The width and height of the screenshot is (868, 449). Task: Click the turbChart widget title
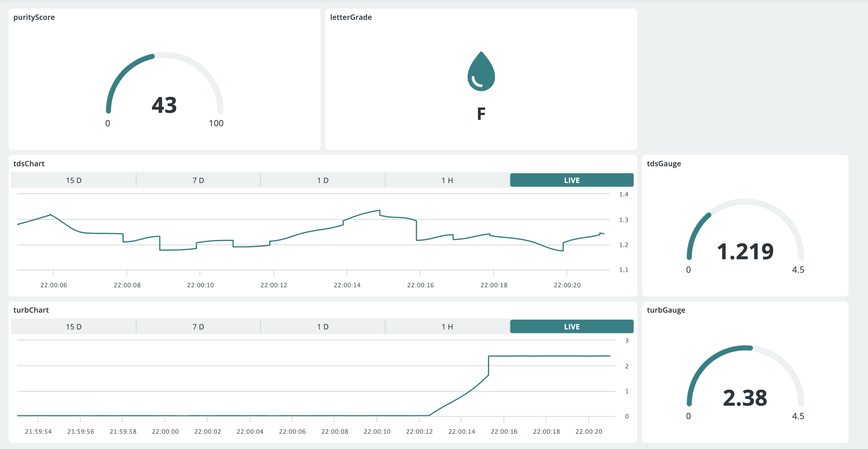point(31,310)
